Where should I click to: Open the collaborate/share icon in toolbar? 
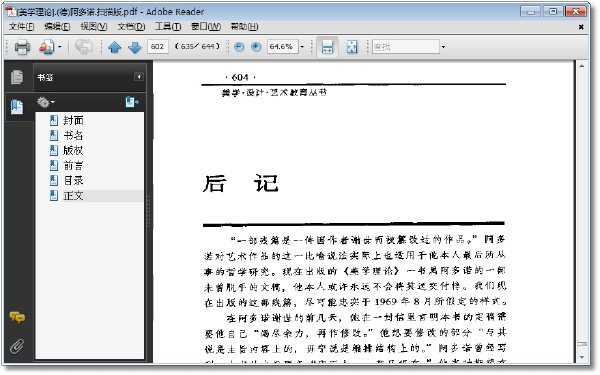(47, 47)
